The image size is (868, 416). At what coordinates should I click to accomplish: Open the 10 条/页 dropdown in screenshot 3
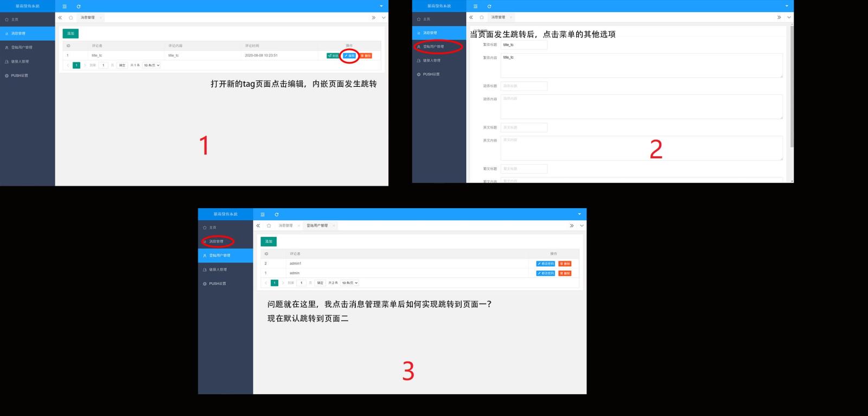349,283
